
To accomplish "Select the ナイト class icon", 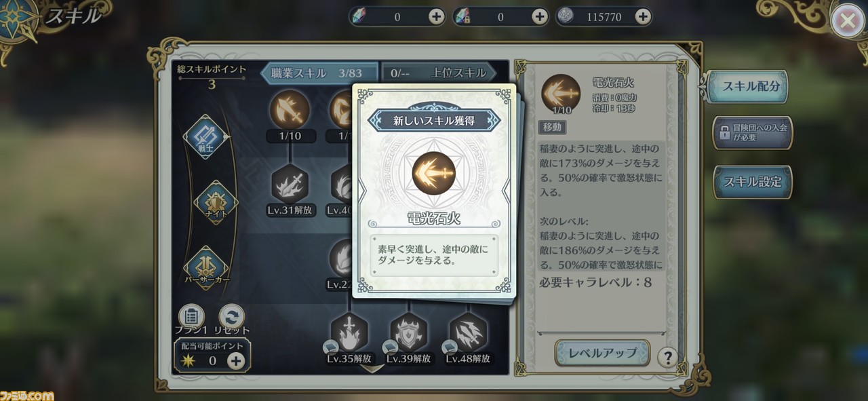I will 216,202.
